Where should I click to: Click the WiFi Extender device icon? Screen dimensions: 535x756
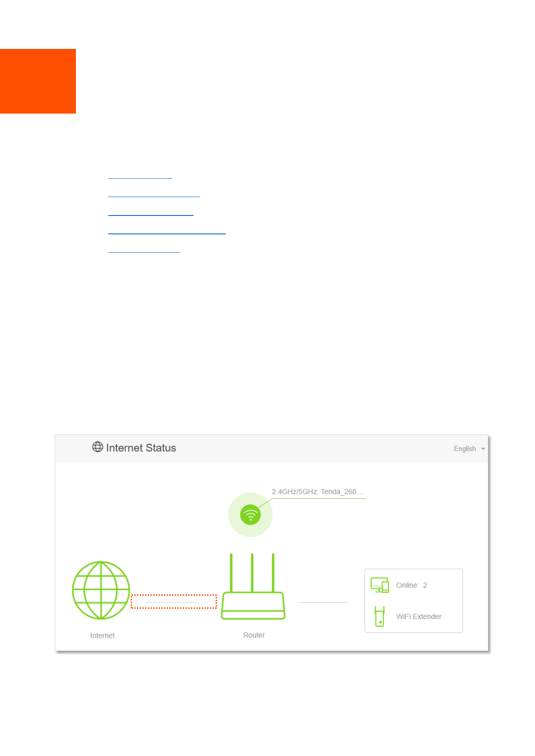380,616
